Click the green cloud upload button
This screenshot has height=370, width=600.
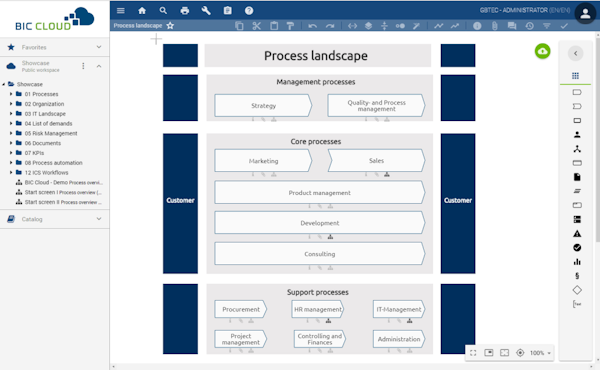click(543, 51)
